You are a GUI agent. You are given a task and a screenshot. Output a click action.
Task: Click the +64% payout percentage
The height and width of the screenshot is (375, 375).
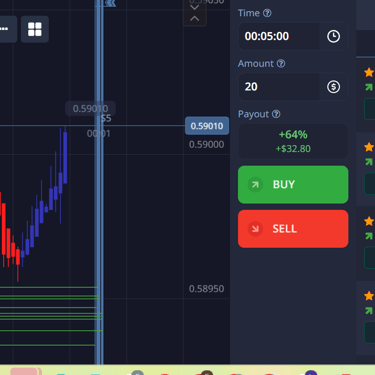293,135
